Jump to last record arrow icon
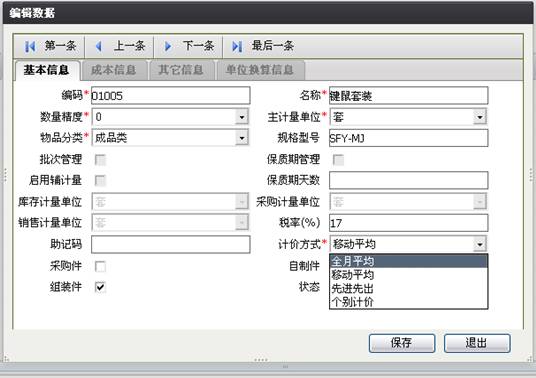 pyautogui.click(x=237, y=46)
